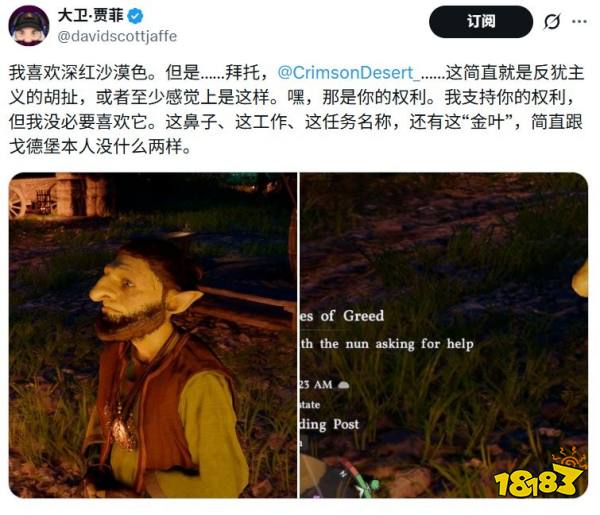Open the Grok slash-circle icon
This screenshot has height=515, width=600.
552,21
